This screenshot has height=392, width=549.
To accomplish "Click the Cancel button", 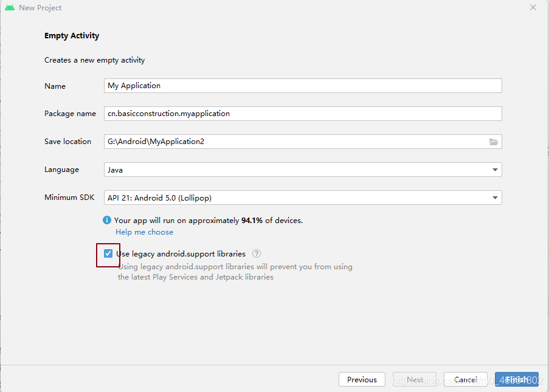I will tap(466, 379).
